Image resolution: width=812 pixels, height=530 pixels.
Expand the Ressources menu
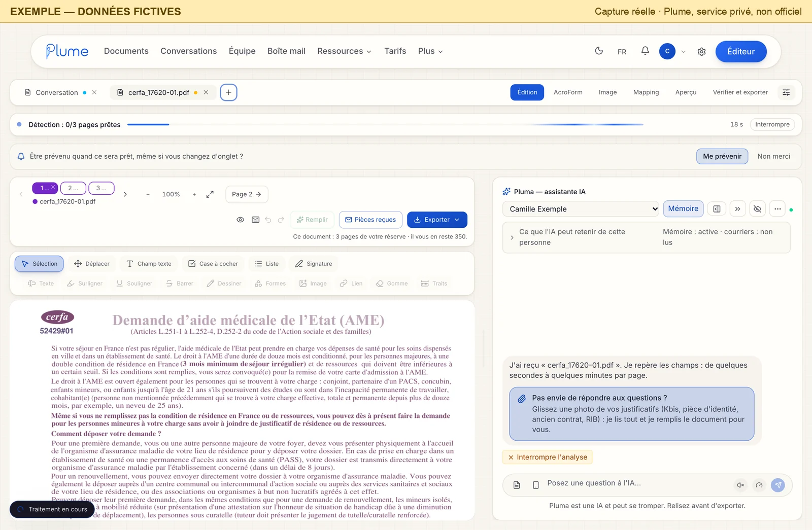click(x=344, y=51)
